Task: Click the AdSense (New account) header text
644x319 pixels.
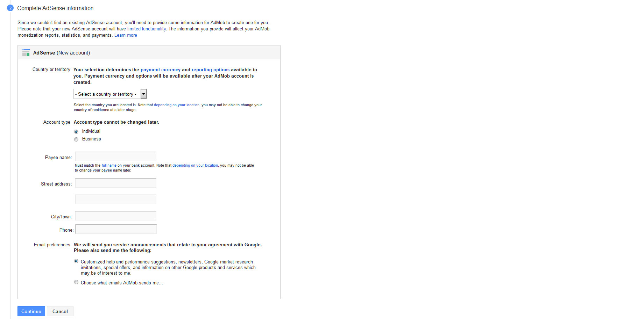Action: (x=62, y=53)
